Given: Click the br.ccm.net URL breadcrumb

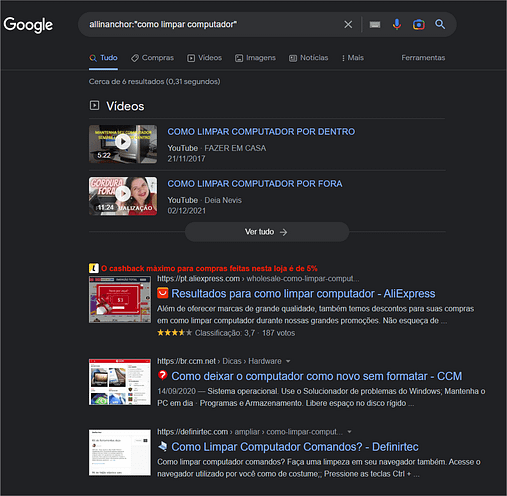Looking at the screenshot, I should 219,361.
